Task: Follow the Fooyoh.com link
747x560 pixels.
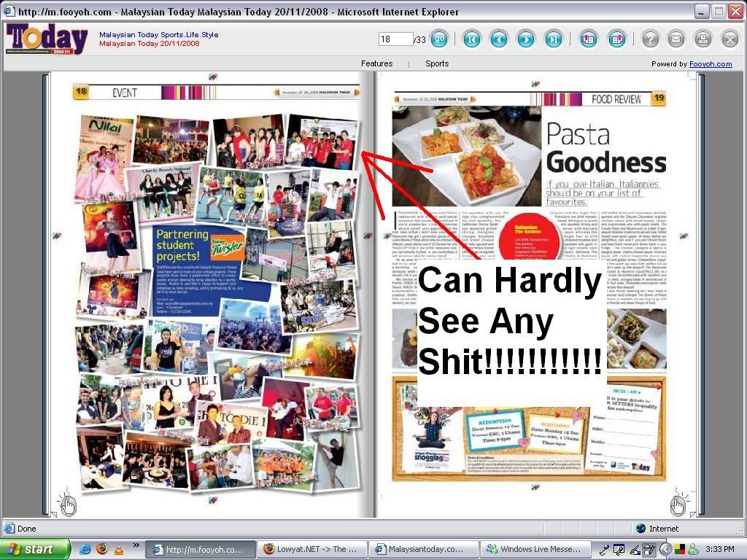Action: coord(711,64)
